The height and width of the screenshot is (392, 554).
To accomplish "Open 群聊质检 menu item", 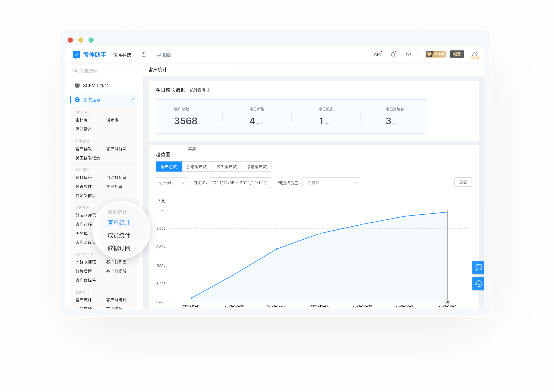I will [x=83, y=271].
